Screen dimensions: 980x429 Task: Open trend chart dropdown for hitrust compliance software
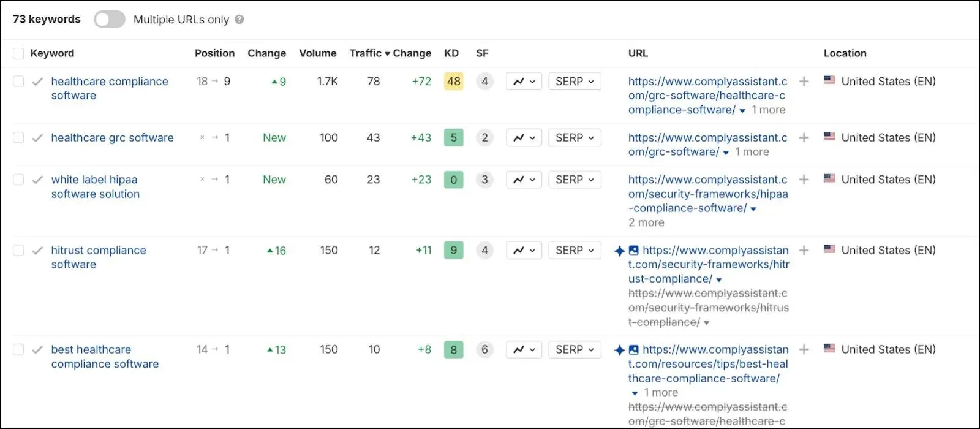(x=524, y=251)
